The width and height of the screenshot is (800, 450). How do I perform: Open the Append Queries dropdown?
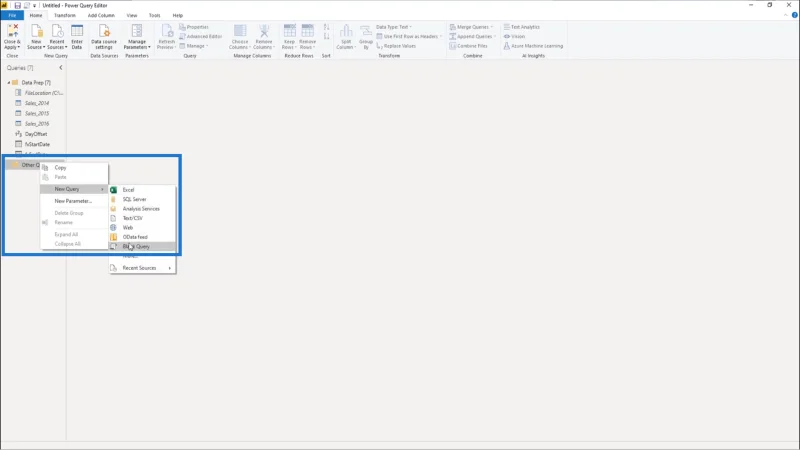(473, 36)
